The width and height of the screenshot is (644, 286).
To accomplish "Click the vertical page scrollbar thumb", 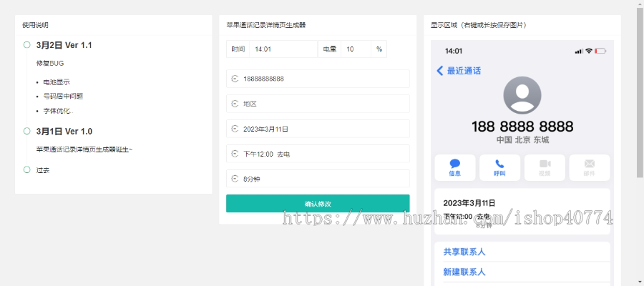I will (640, 93).
